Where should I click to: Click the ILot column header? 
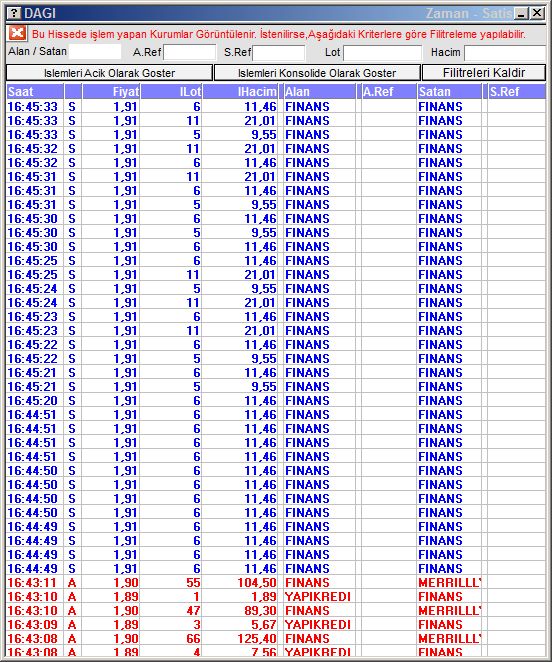(171, 92)
